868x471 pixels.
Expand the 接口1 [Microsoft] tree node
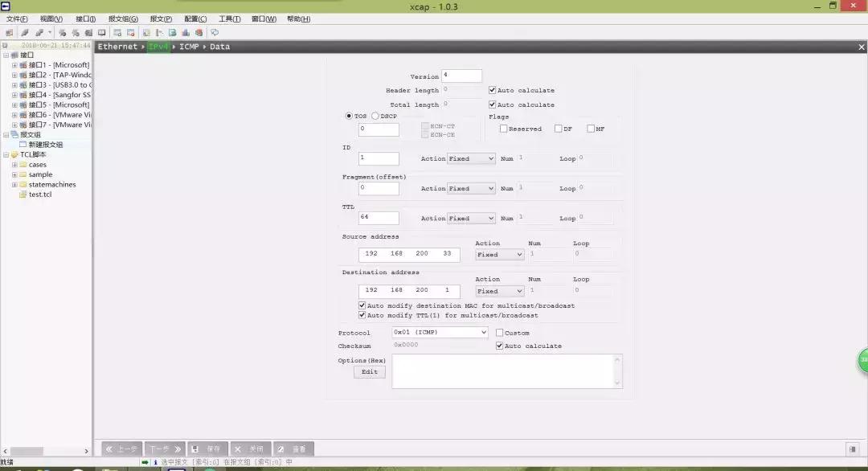coord(14,65)
